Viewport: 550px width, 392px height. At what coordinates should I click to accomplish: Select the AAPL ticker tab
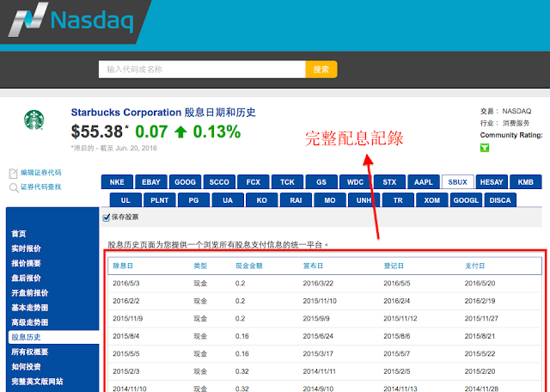pos(424,181)
